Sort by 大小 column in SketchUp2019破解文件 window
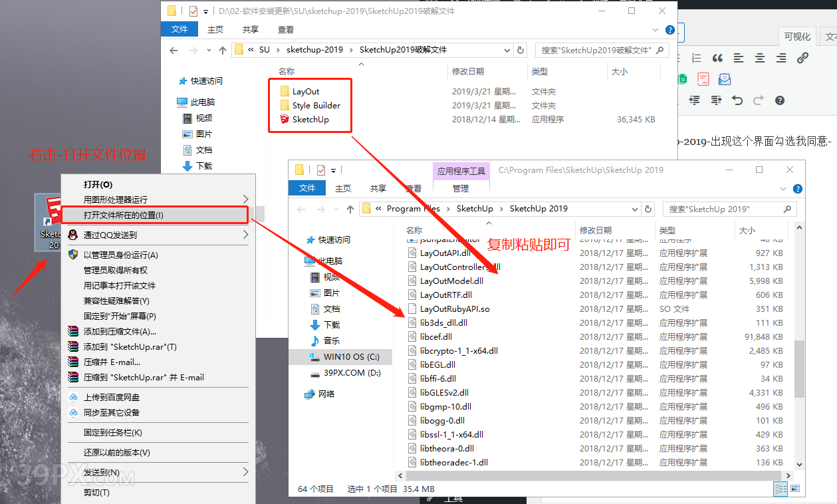This screenshot has width=837, height=504. pos(619,71)
